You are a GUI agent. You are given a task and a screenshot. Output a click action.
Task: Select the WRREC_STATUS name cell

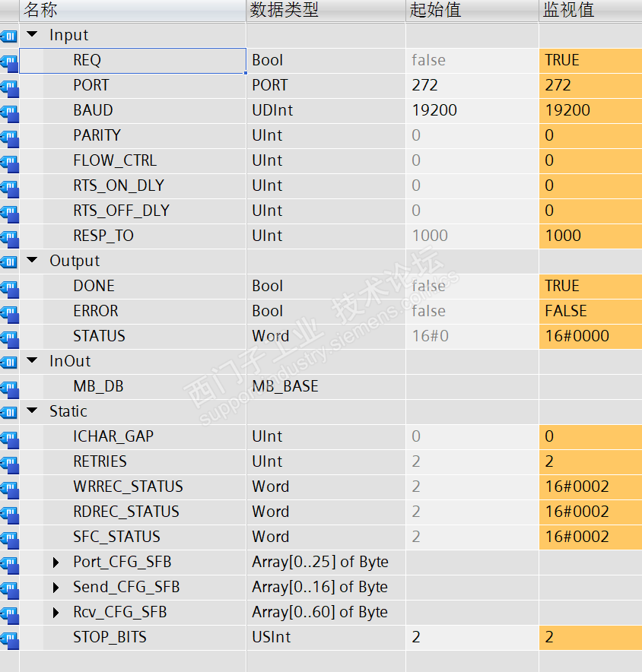pyautogui.click(x=132, y=487)
